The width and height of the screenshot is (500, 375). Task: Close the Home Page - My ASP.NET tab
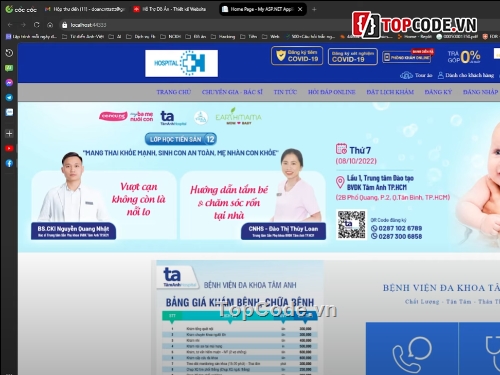pos(300,9)
